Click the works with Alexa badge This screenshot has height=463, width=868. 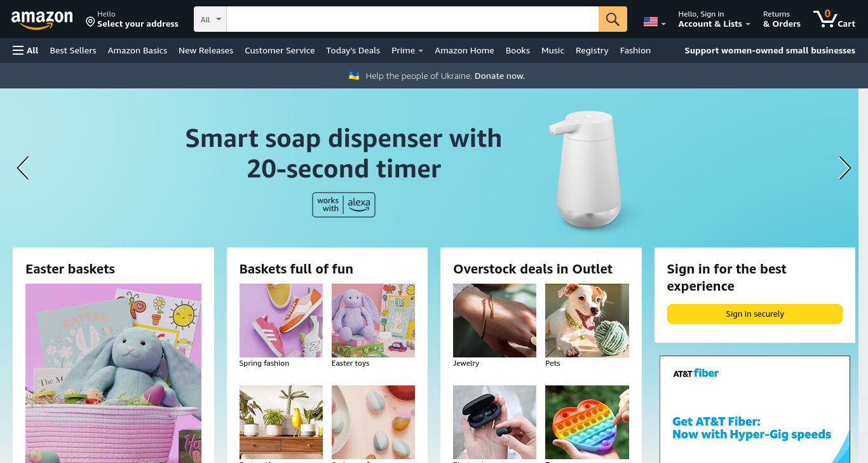pos(344,205)
